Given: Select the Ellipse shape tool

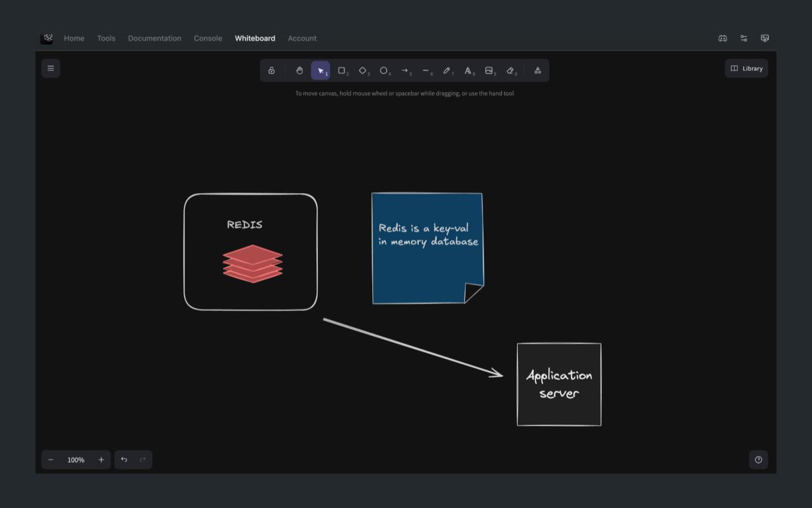Looking at the screenshot, I should click(x=384, y=70).
